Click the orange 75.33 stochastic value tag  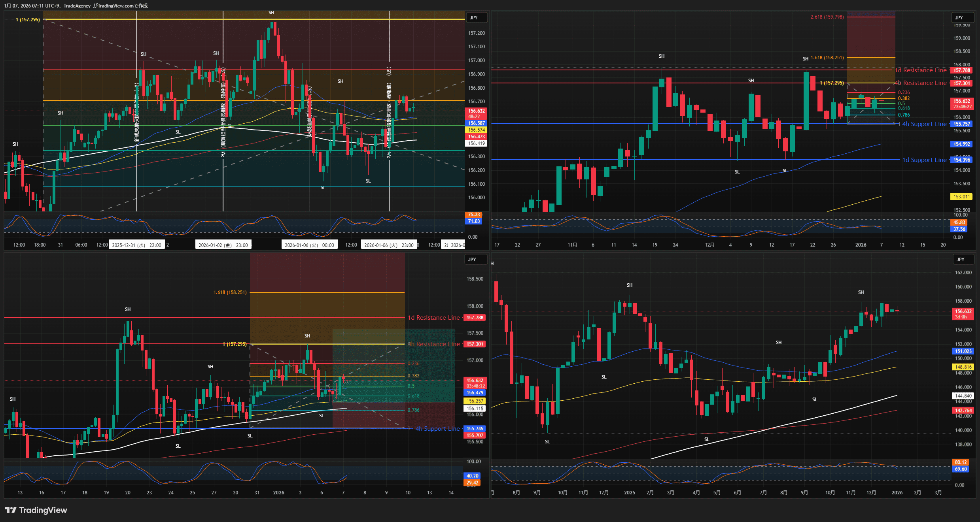tap(474, 215)
